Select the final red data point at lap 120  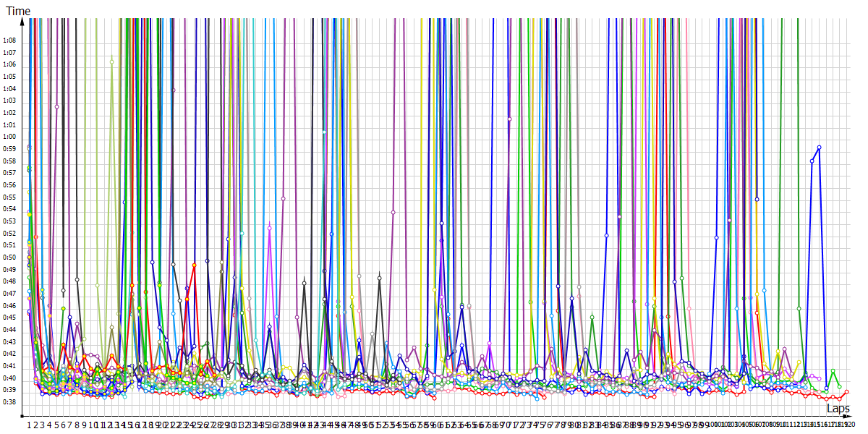tap(846, 392)
